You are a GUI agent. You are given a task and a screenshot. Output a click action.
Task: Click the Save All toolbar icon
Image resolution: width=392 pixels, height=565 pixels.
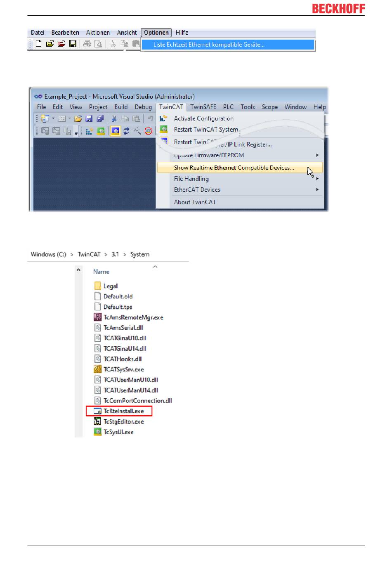(100, 118)
